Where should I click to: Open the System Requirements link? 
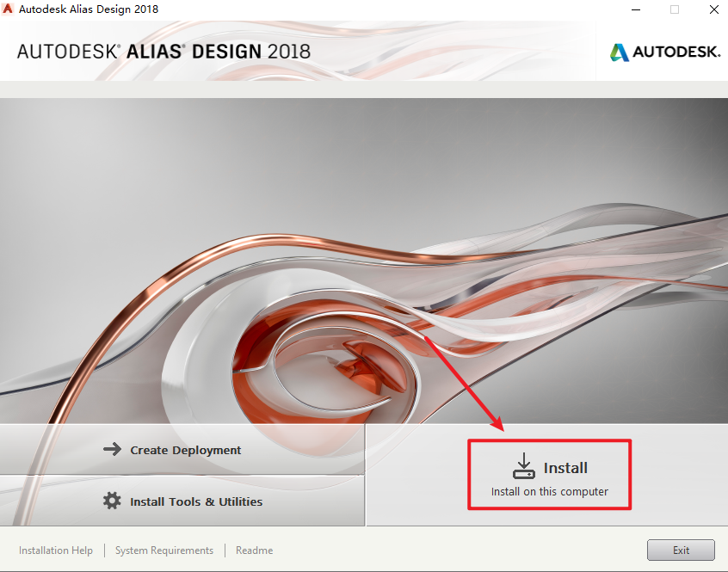pyautogui.click(x=164, y=550)
